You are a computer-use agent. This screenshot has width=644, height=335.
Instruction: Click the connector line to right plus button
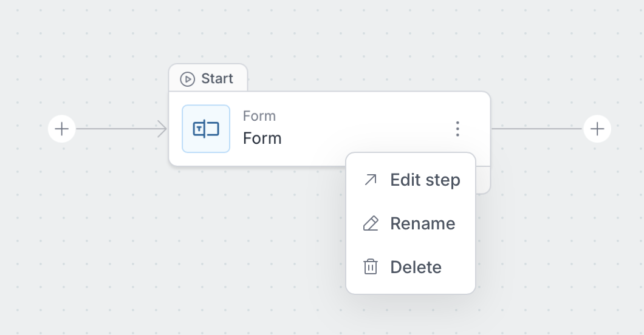coord(535,129)
